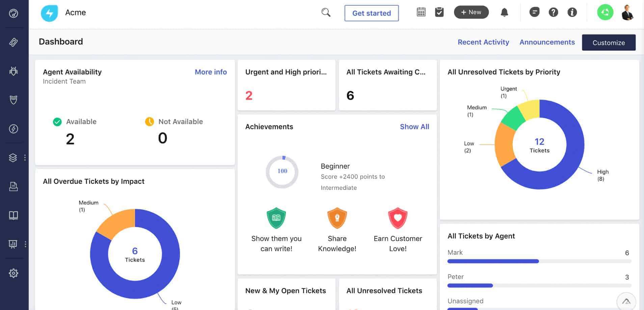
Task: Click the Customize button
Action: coord(609,43)
